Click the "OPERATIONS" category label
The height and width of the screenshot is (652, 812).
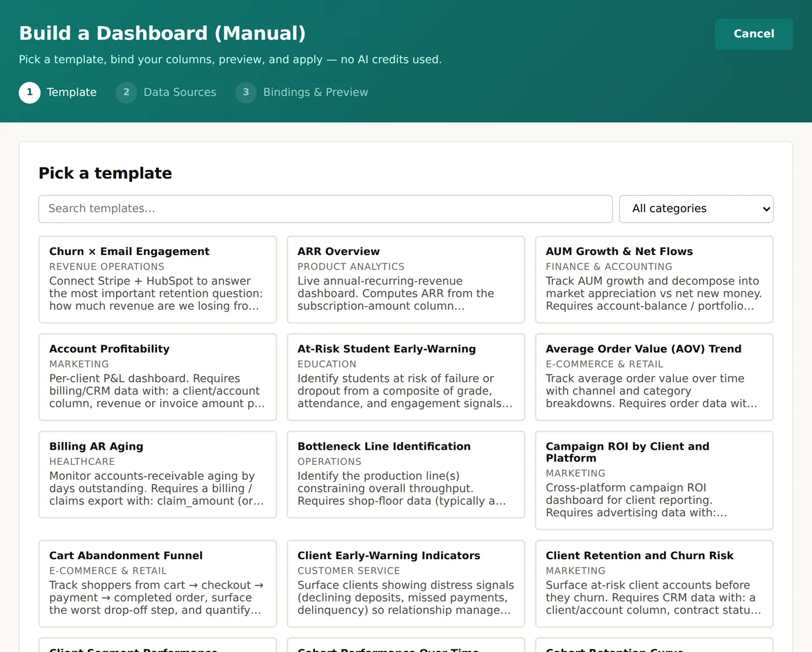pyautogui.click(x=329, y=461)
